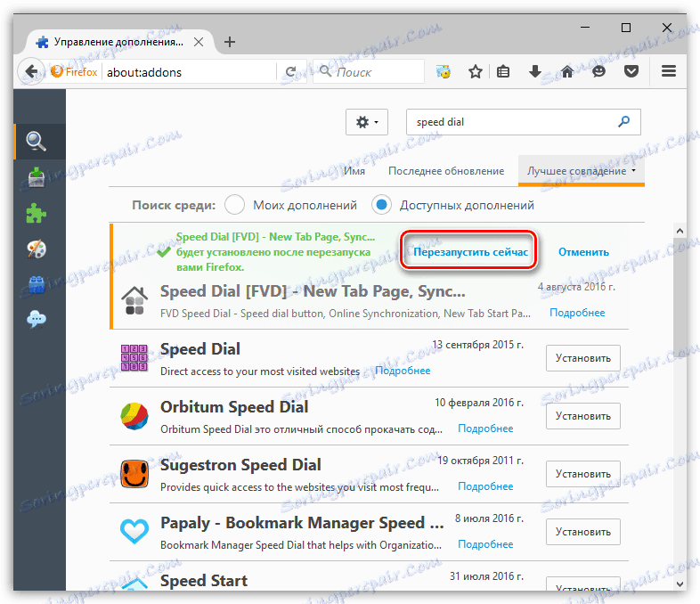Install Papaly Bookmark Manager add-on
Screen dimensions: 700x604
point(583,532)
